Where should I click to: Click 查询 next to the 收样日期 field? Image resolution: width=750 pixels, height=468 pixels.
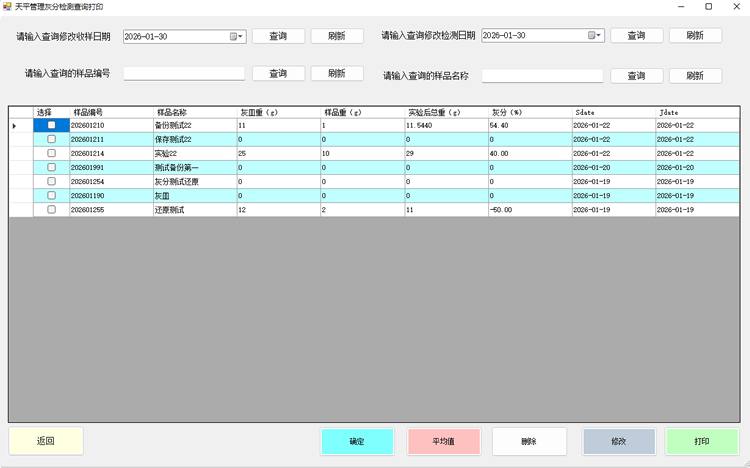(278, 36)
